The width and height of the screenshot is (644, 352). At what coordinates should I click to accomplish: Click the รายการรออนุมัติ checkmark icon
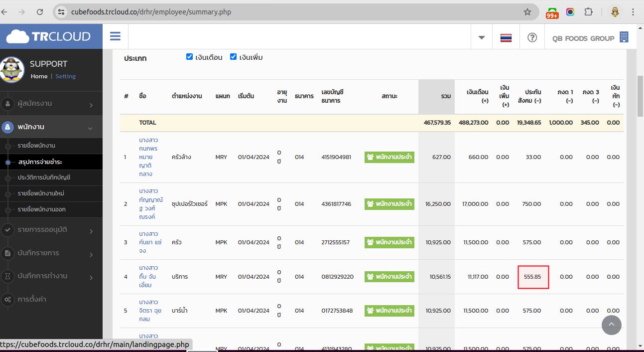click(7, 230)
